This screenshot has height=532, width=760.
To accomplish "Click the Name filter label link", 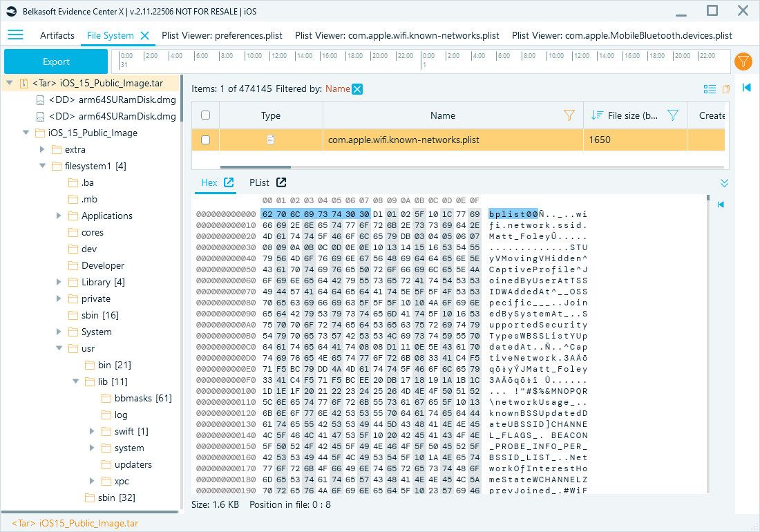I will (338, 88).
